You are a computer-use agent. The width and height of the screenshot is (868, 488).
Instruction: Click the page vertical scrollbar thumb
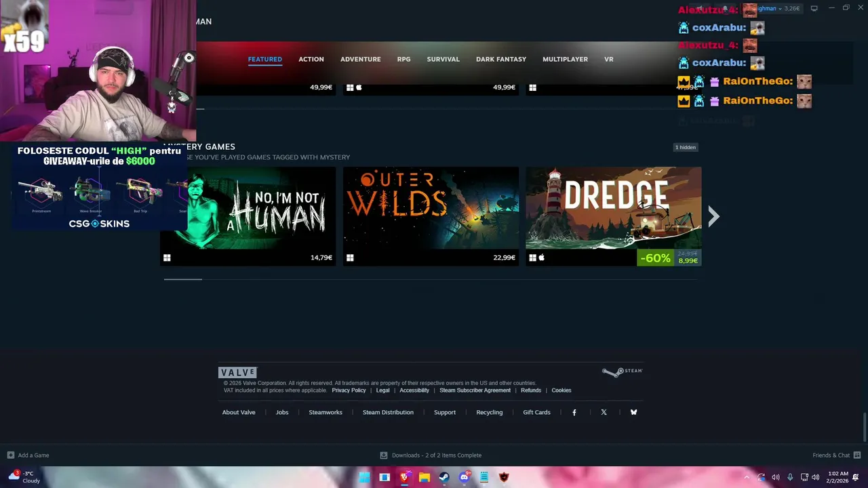pos(865,427)
